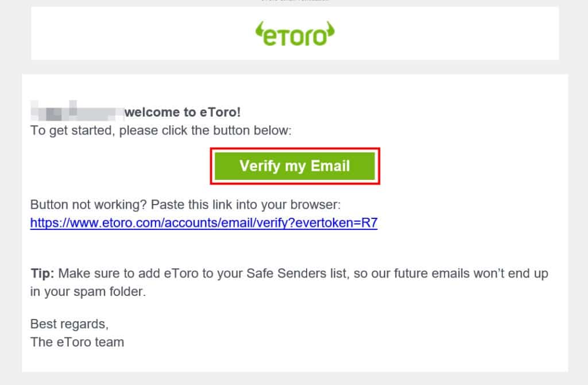Click 'The eToro team' signature

pyautogui.click(x=77, y=342)
